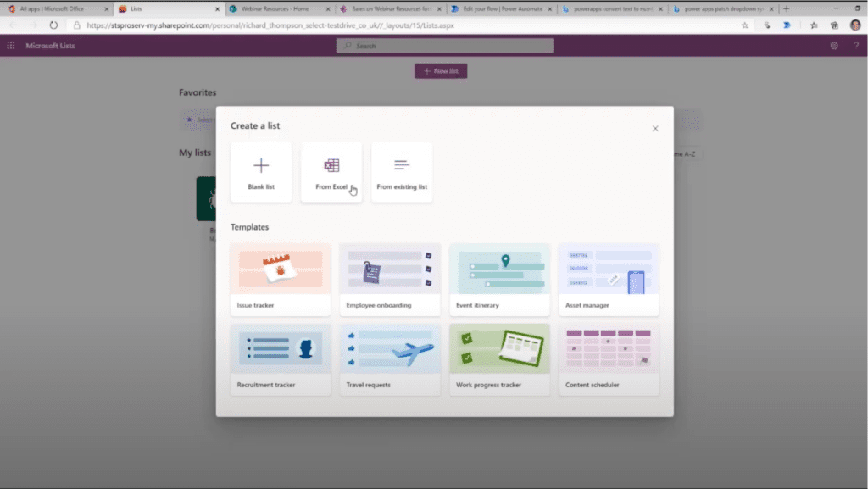Open the Asset manager template
868x489 pixels.
pos(609,280)
